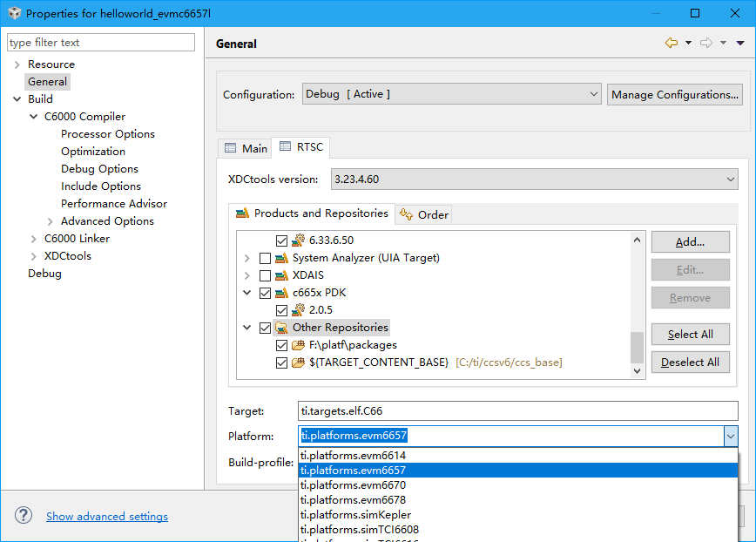756x542 pixels.
Task: Select ti.platforms.evm6678 from platform list
Action: [353, 500]
